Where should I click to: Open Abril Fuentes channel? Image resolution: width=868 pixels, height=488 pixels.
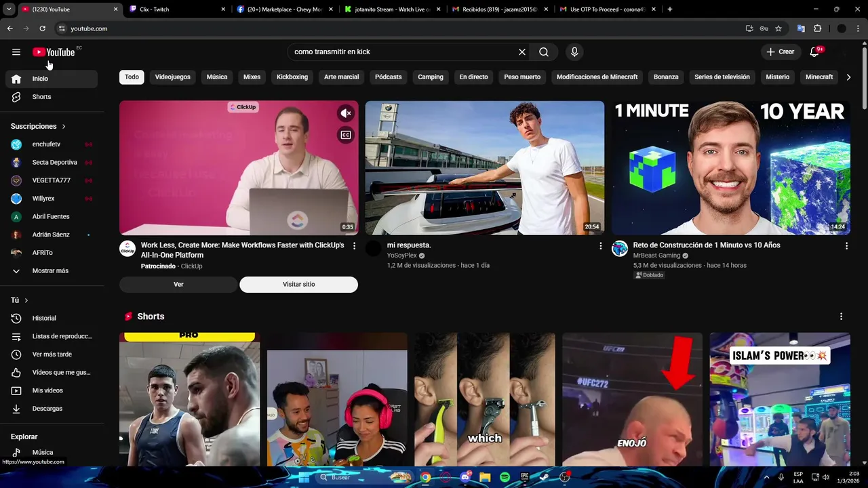(x=52, y=216)
